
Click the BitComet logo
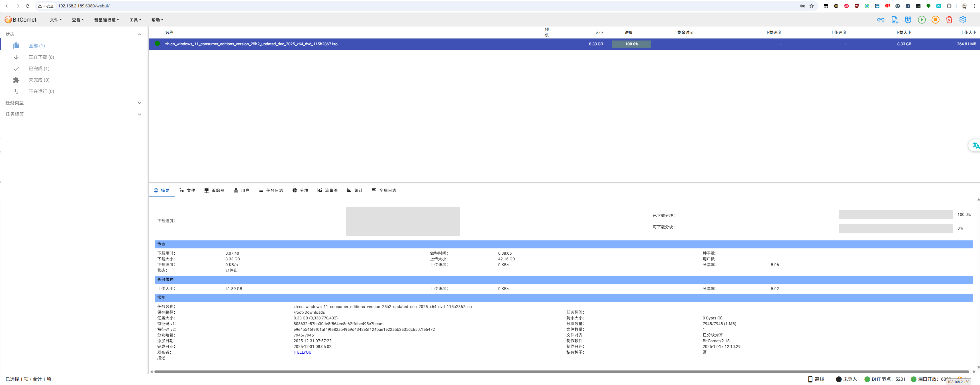tap(21, 20)
